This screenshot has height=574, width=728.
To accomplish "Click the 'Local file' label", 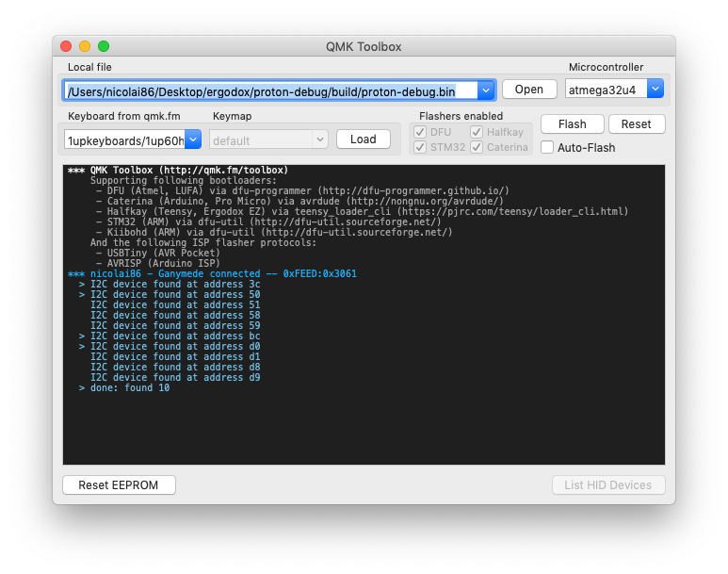I will 89,67.
